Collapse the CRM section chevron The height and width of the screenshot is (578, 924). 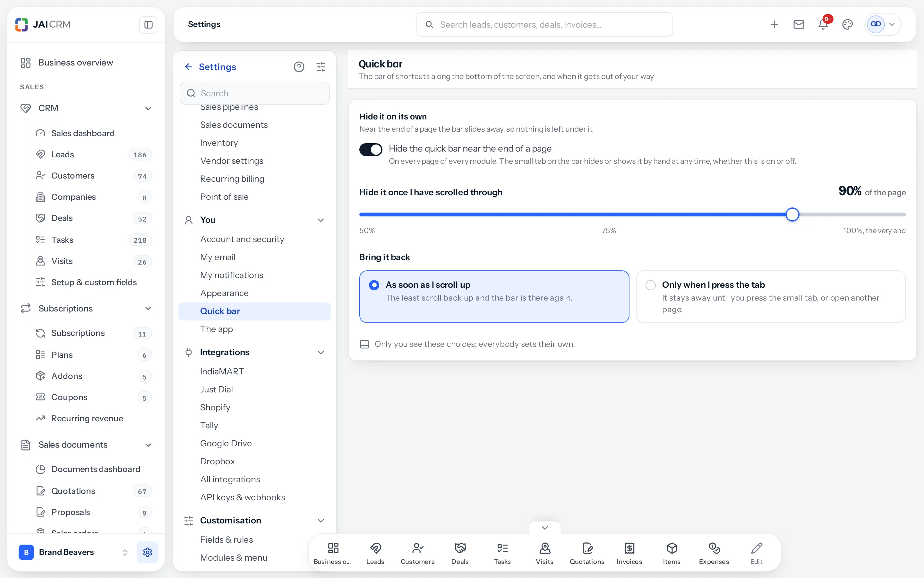click(x=148, y=109)
